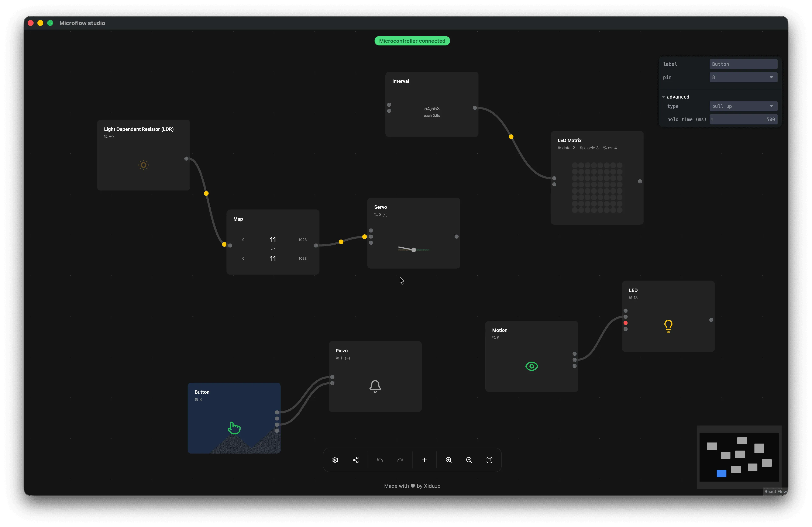Screen dimensions: 812x527
Task: Select the Motion node title
Action: (499, 330)
